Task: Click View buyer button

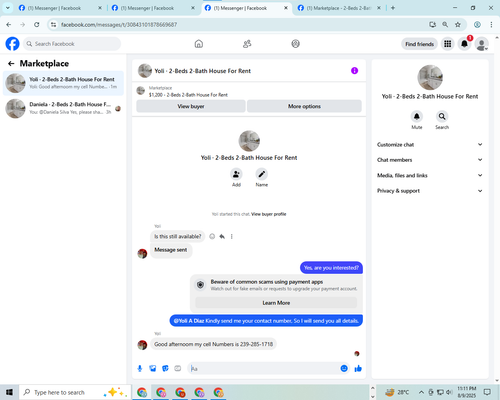Action: click(191, 106)
